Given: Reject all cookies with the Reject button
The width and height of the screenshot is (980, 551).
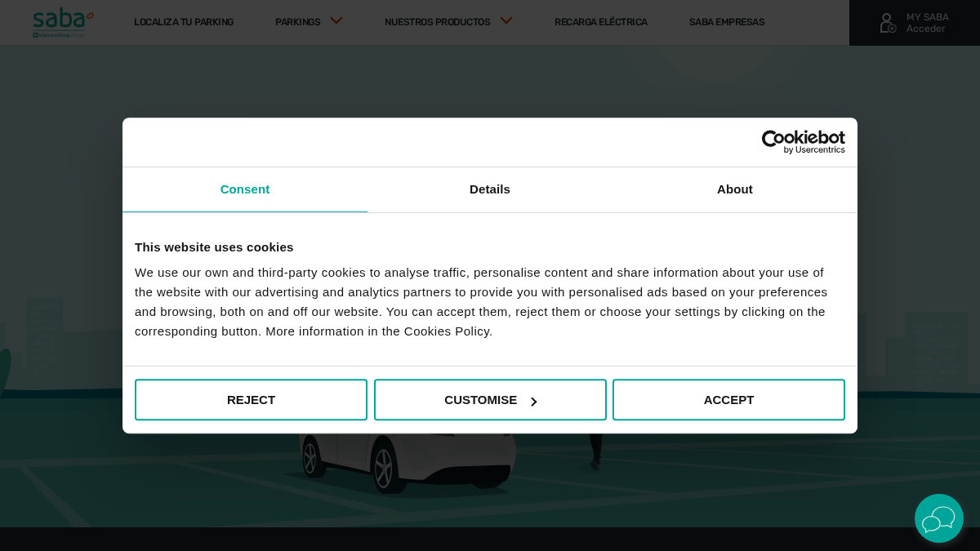Looking at the screenshot, I should (251, 400).
